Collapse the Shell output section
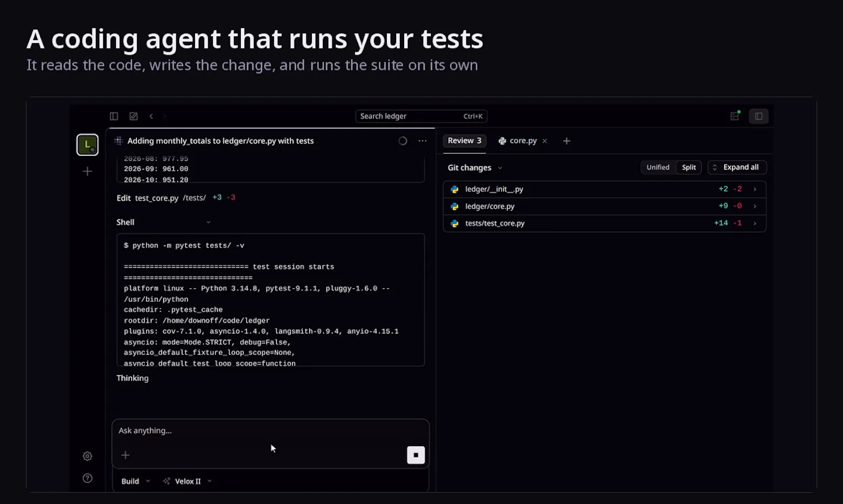Screen dimensions: 843x504 [x=164, y=222]
